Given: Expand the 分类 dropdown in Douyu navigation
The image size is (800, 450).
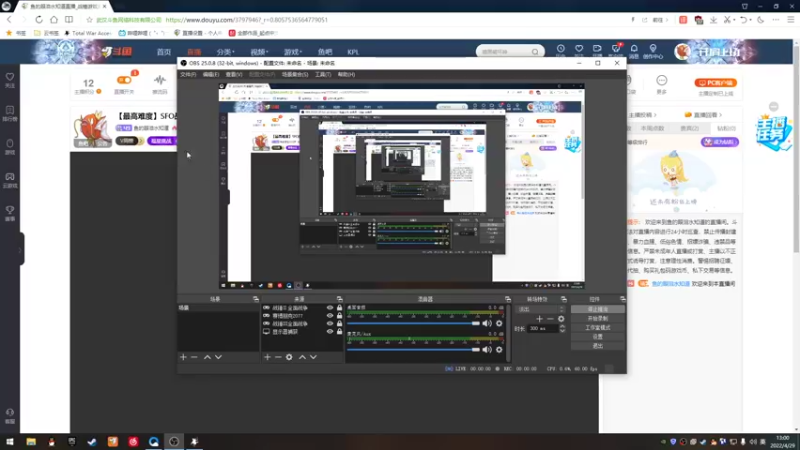Looking at the screenshot, I should pos(226,52).
